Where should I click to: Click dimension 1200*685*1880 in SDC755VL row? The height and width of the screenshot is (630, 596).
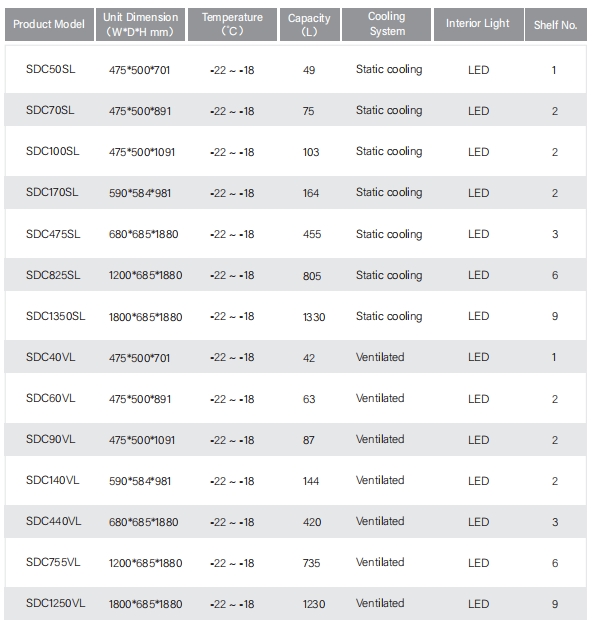coord(145,563)
